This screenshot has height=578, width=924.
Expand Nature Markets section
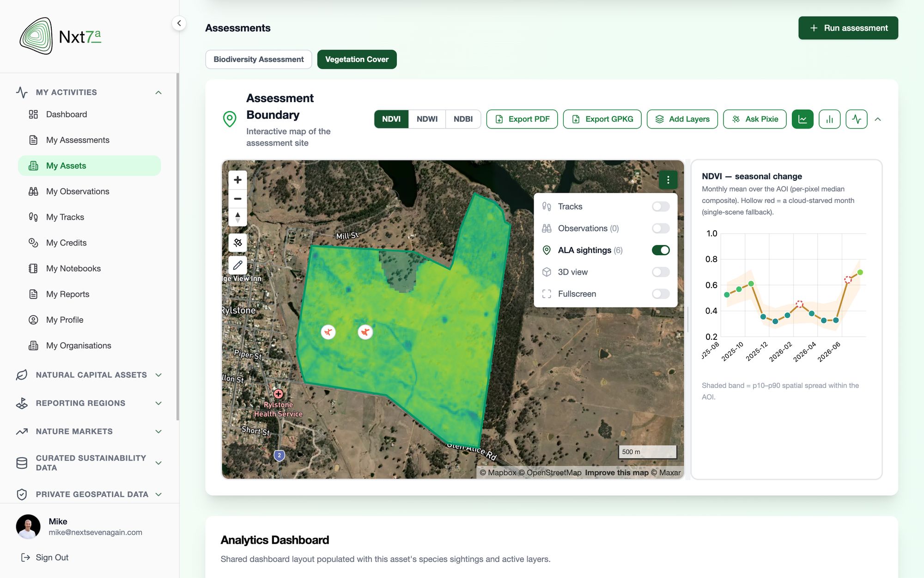pos(158,431)
